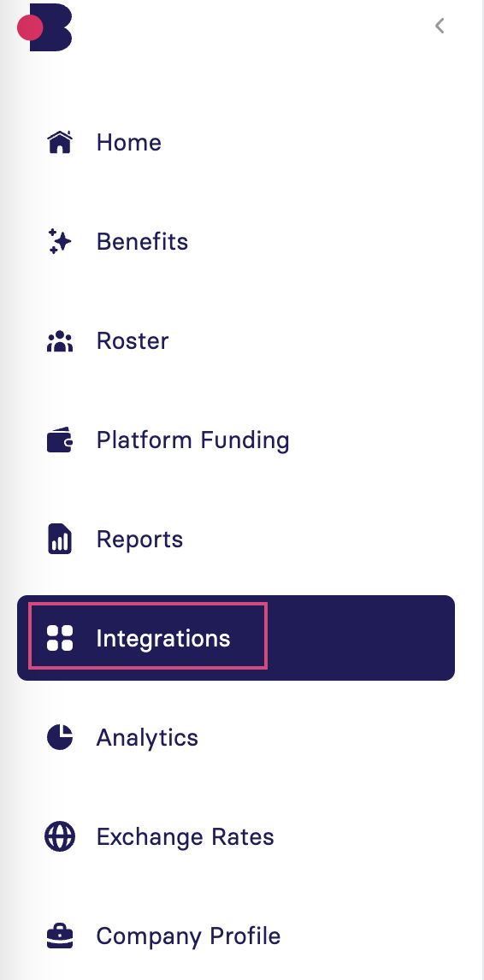484x980 pixels.
Task: Go to Benefits text label
Action: (x=142, y=241)
